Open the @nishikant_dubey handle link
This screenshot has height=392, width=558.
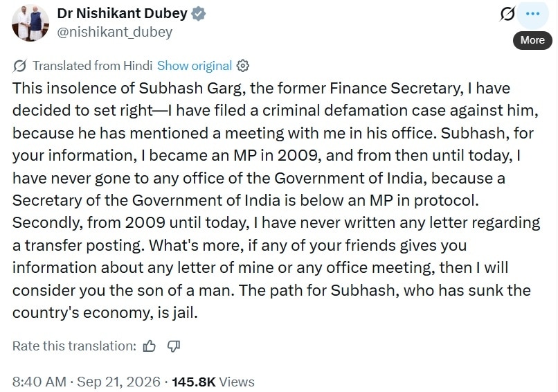click(x=115, y=32)
